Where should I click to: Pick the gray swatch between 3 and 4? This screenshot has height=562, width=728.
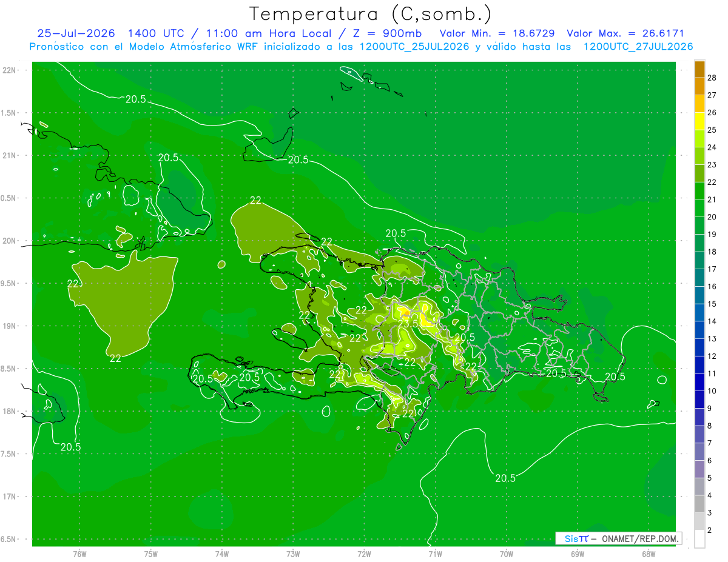coord(699,504)
